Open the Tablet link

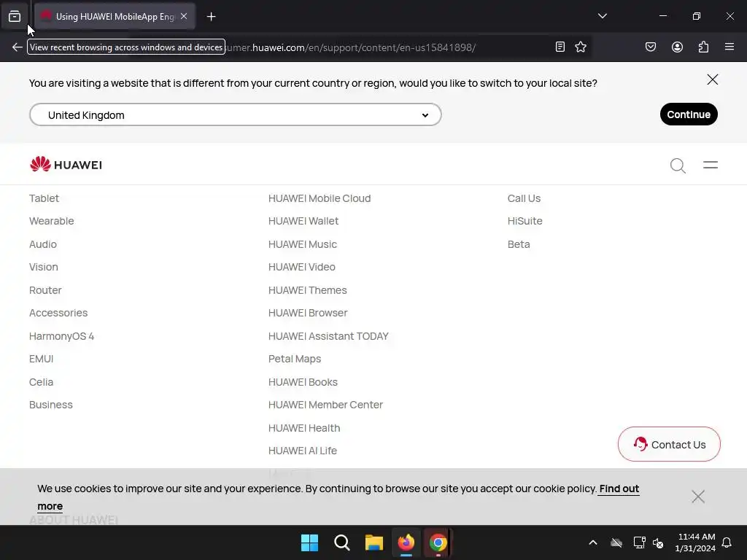tap(44, 198)
